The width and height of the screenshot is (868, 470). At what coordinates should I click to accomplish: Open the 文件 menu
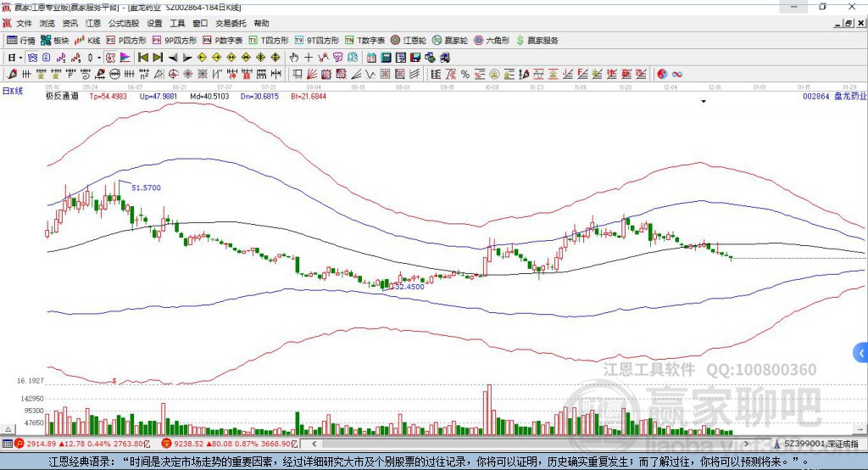coord(24,23)
